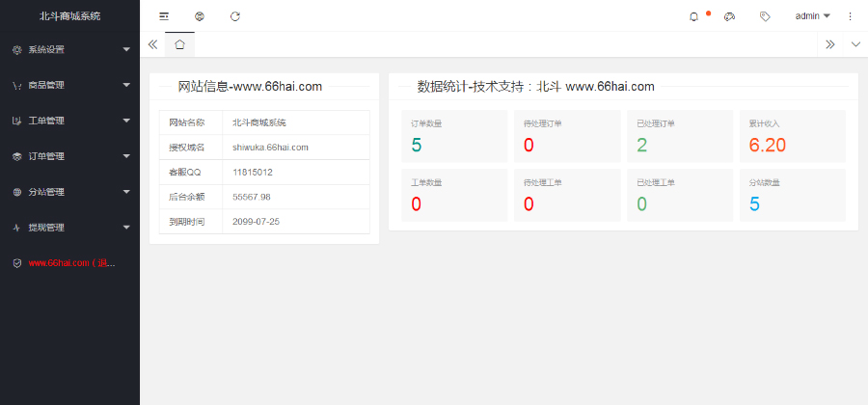
Task: Click the 工单管理 icon
Action: coord(17,121)
